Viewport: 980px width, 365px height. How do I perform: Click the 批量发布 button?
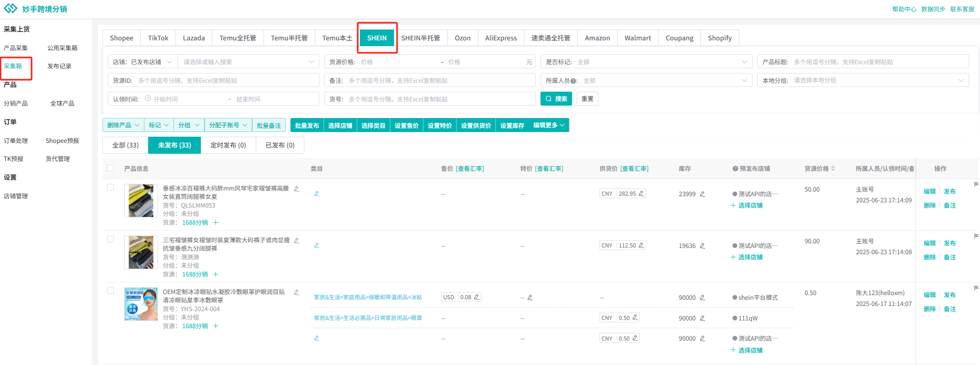click(x=307, y=125)
